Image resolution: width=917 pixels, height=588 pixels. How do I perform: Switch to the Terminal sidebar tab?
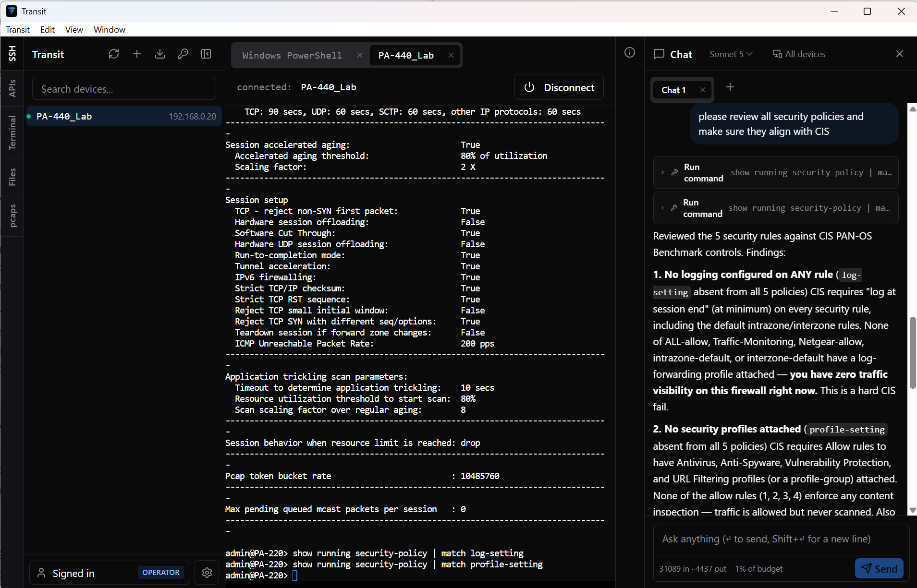click(x=12, y=132)
